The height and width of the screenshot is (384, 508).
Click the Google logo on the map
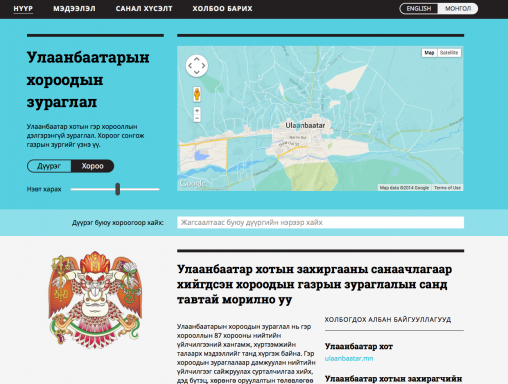click(x=192, y=184)
